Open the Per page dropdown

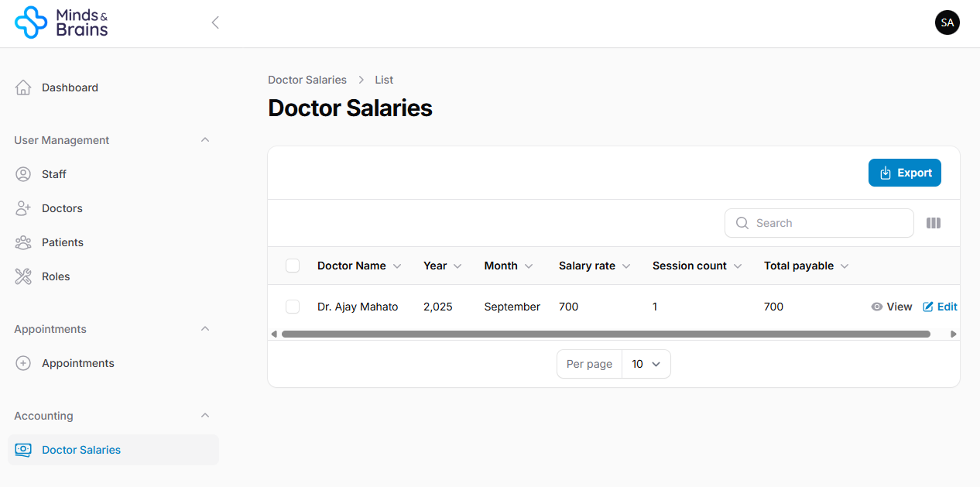point(646,364)
